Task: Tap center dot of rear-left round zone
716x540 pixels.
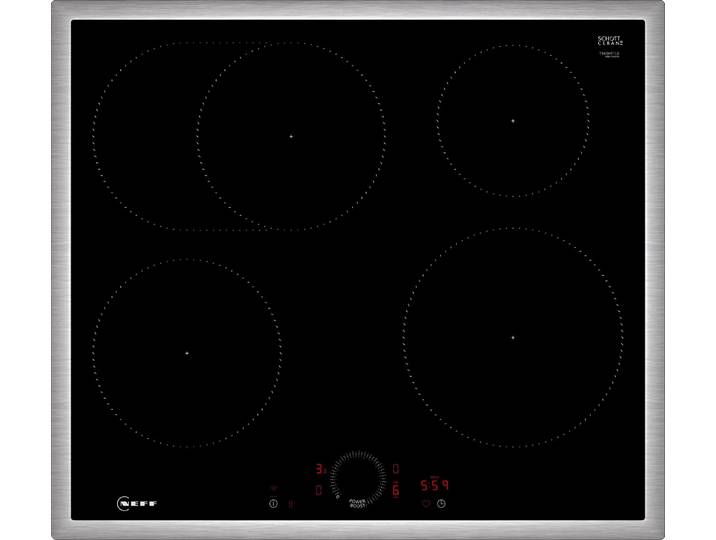Action: [x=291, y=136]
